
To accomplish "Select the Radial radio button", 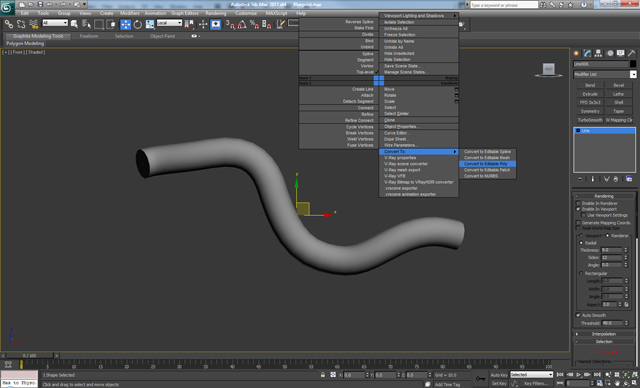I will (581, 243).
